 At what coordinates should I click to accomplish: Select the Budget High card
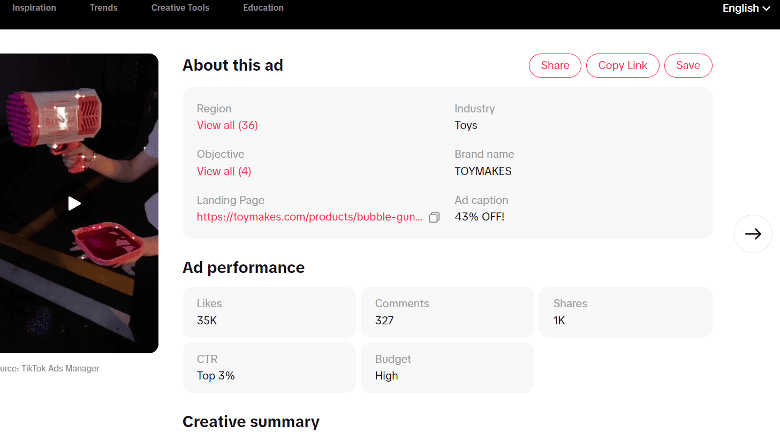coord(447,368)
